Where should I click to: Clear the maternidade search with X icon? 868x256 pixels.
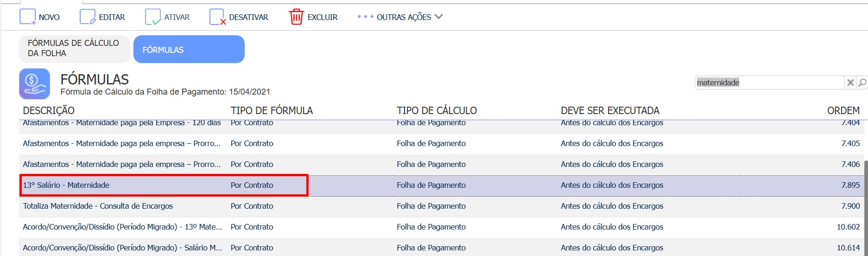coord(850,83)
